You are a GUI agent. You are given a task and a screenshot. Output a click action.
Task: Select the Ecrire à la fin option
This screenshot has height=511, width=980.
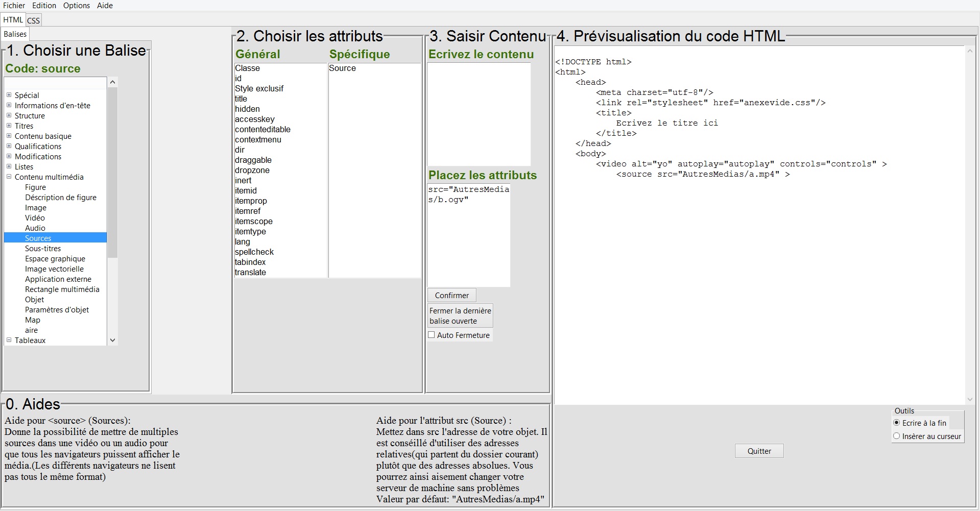tap(897, 423)
